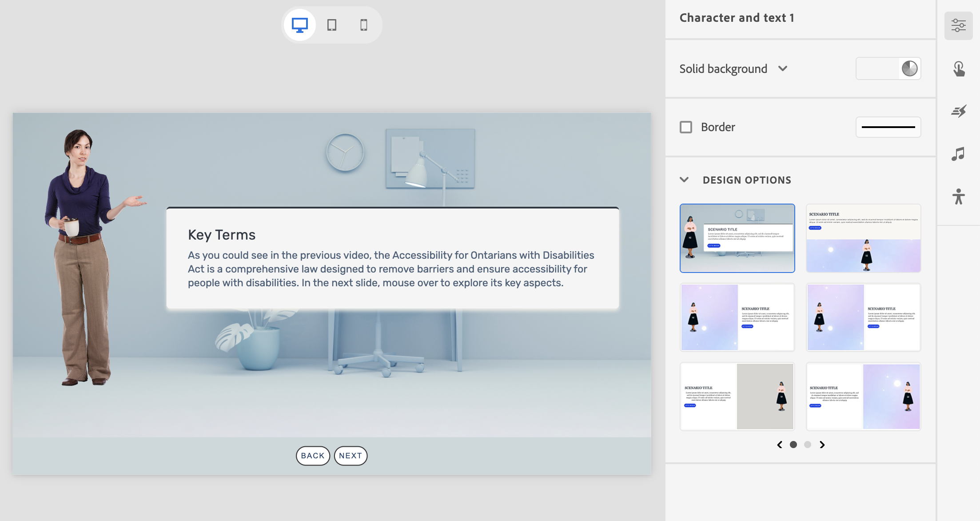Open the audio panel music note icon

click(x=958, y=154)
